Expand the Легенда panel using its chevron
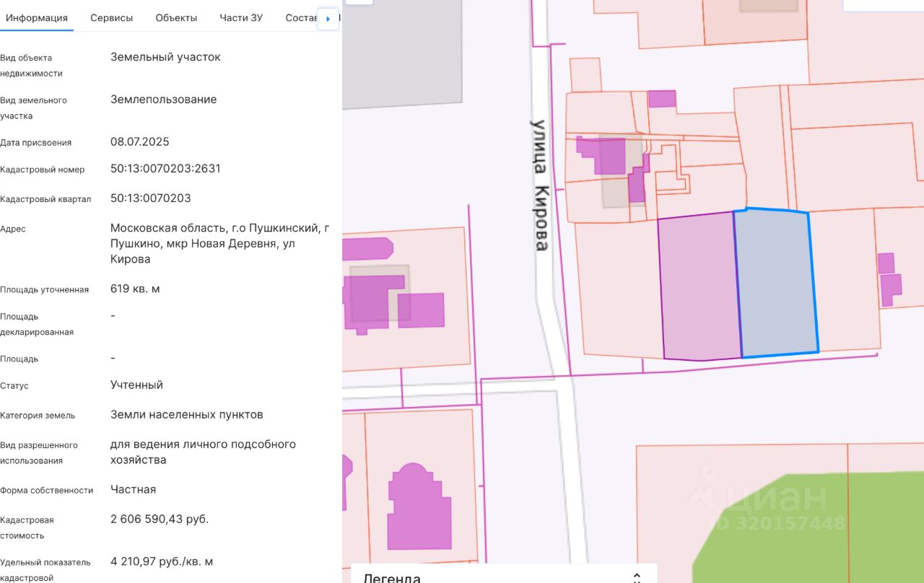The width and height of the screenshot is (924, 583). coord(637,578)
